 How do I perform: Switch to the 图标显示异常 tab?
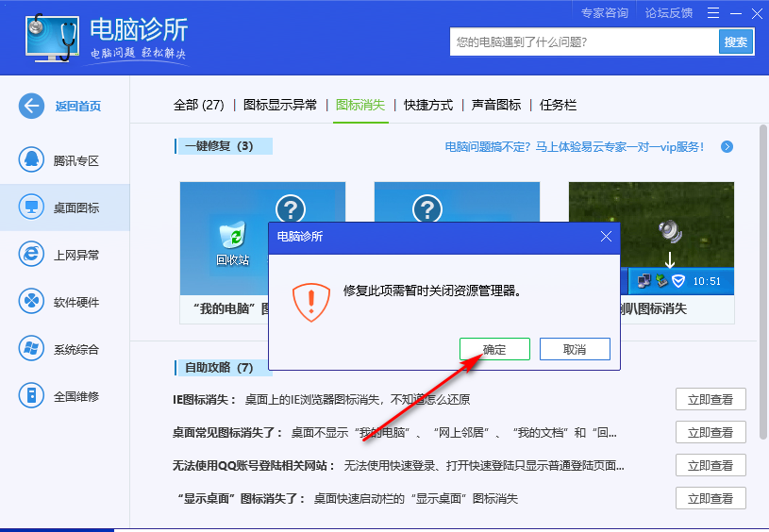280,105
